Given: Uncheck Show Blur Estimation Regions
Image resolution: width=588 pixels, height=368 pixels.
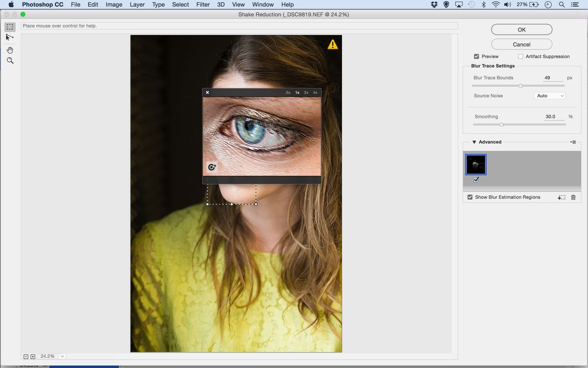Looking at the screenshot, I should click(x=470, y=197).
